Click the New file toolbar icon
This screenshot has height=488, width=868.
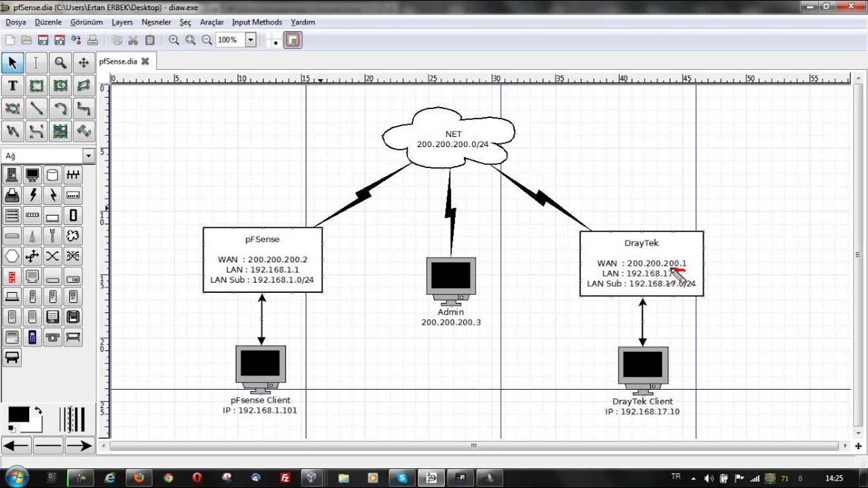point(10,40)
